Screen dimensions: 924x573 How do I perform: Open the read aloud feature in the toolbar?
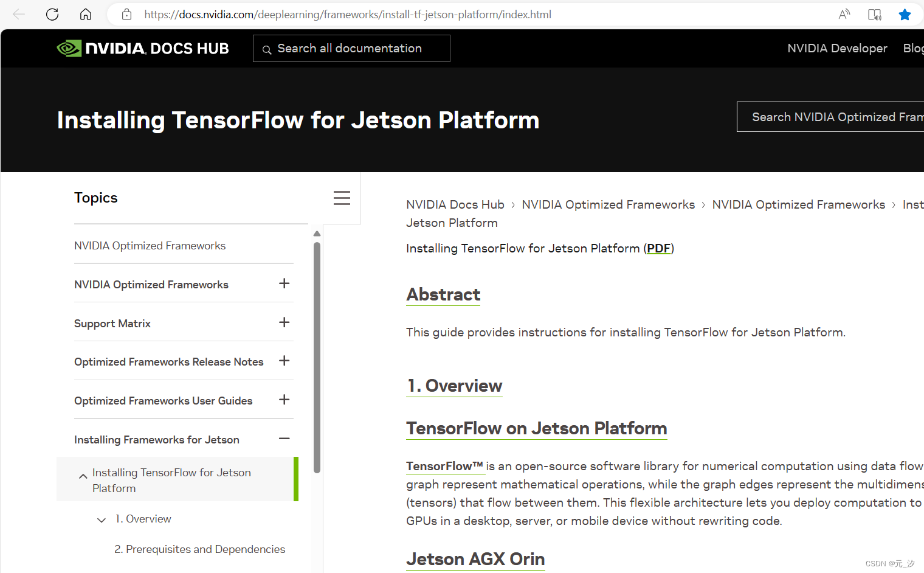[x=844, y=13]
